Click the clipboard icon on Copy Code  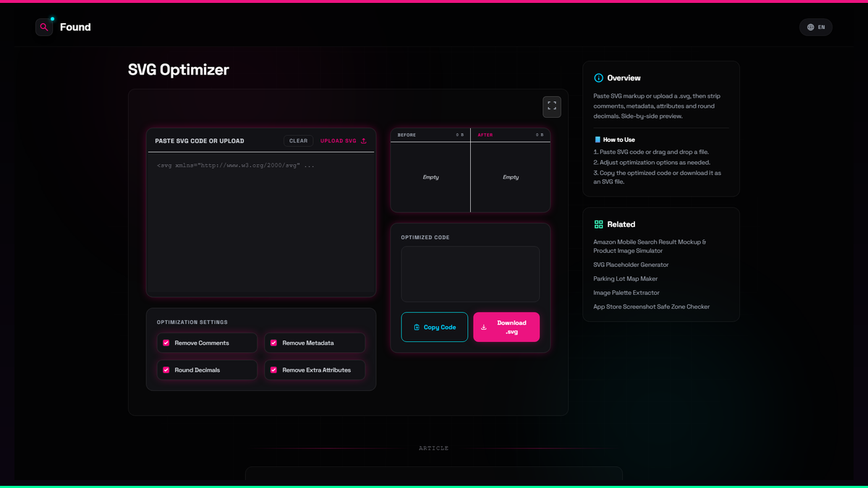(x=417, y=328)
